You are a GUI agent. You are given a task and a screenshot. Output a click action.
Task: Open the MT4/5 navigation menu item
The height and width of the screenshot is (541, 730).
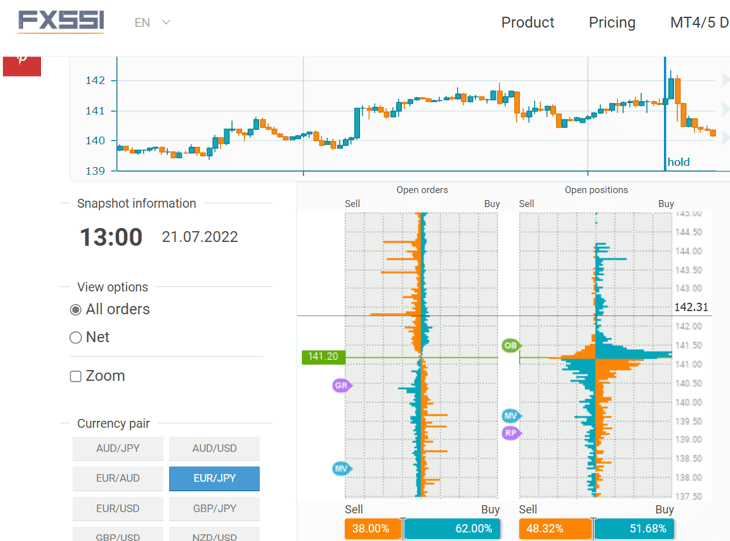pyautogui.click(x=699, y=22)
